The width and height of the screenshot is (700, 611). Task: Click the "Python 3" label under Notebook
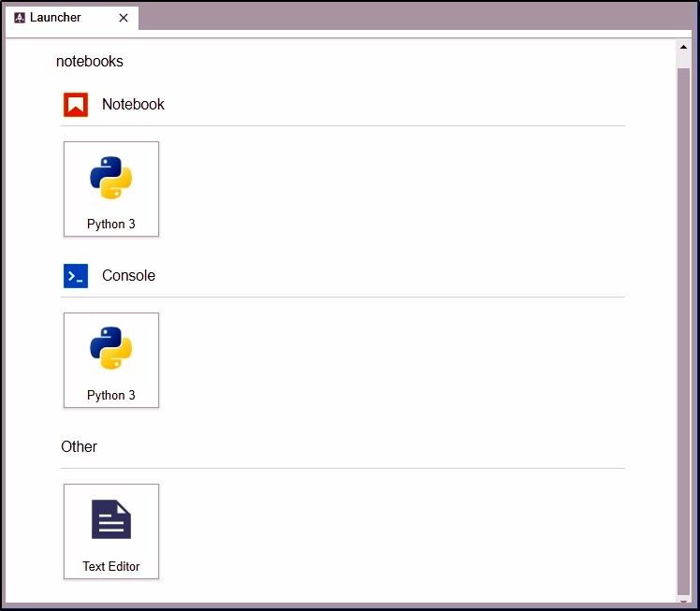click(110, 225)
